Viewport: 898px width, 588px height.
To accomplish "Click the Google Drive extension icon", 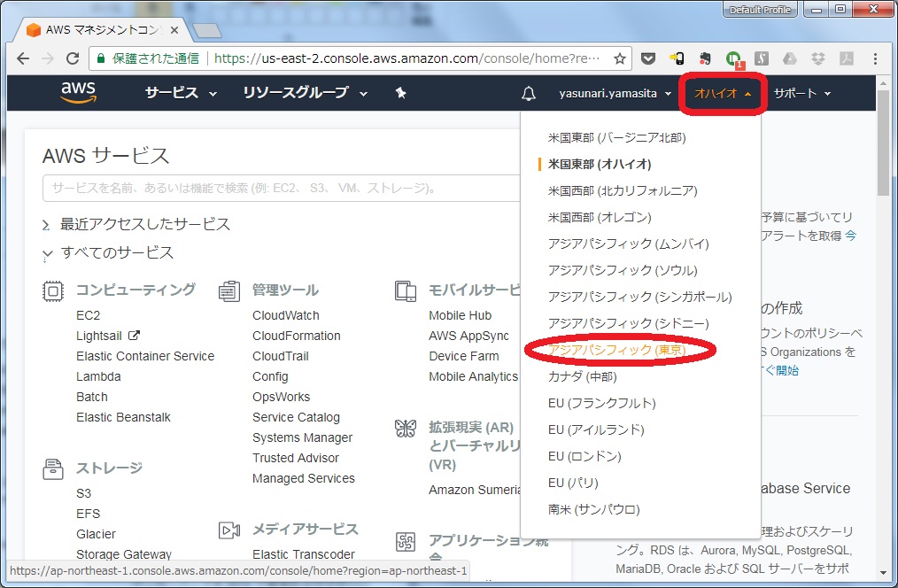I will [x=790, y=58].
